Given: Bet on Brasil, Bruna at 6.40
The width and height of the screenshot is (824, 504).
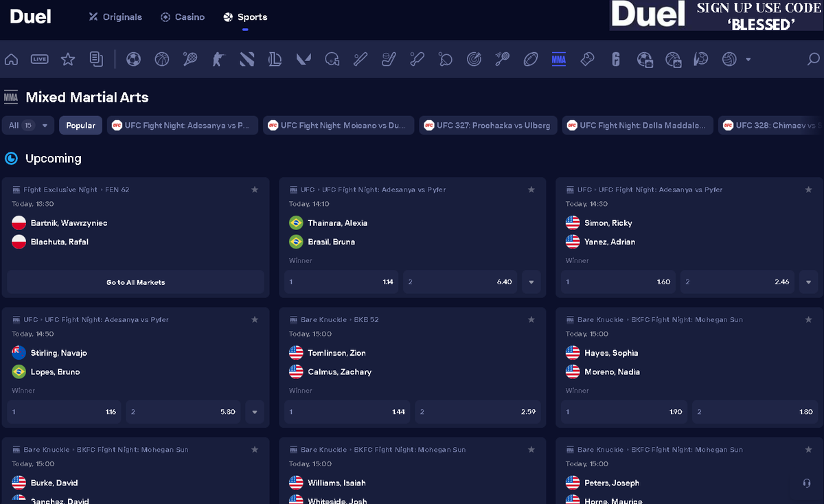Looking at the screenshot, I should [461, 282].
